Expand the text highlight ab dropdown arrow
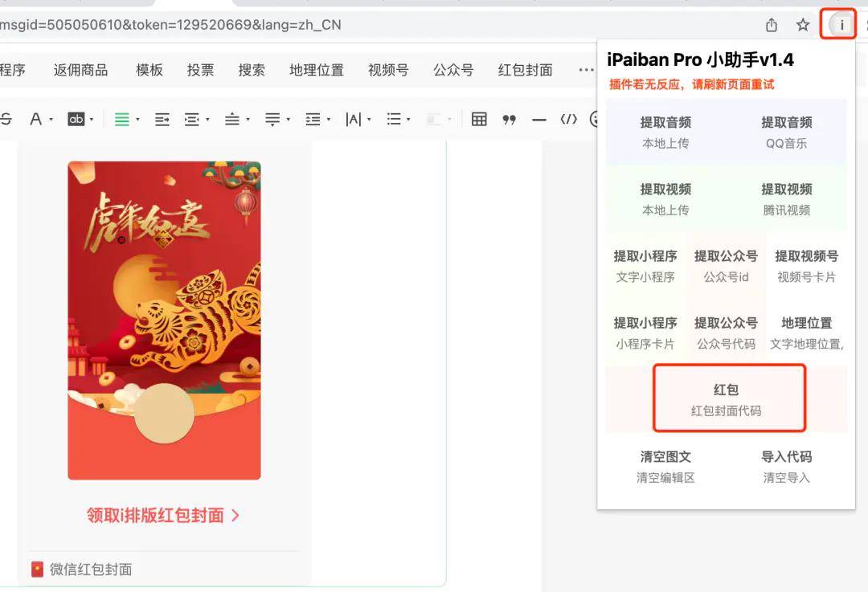 coord(92,119)
